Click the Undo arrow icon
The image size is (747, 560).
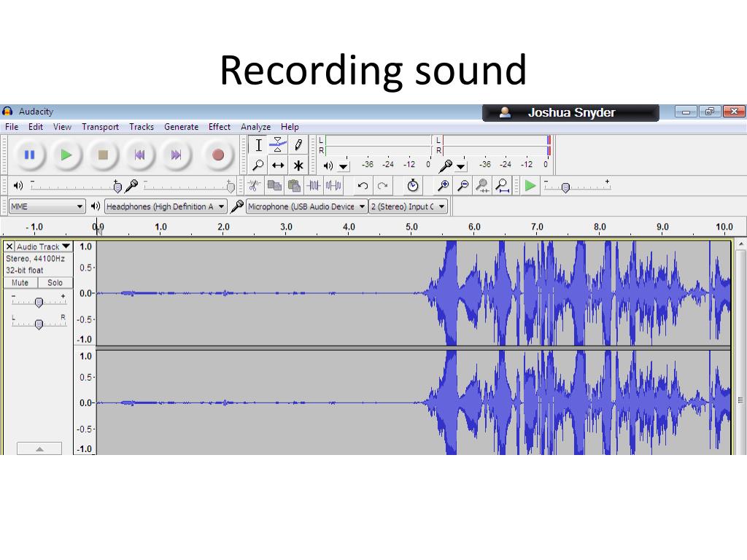pyautogui.click(x=363, y=185)
